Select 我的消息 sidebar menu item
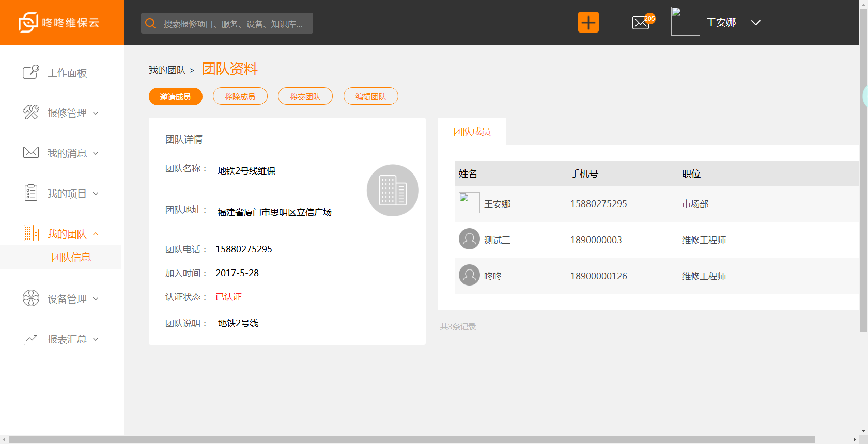The height and width of the screenshot is (444, 868). [67, 153]
